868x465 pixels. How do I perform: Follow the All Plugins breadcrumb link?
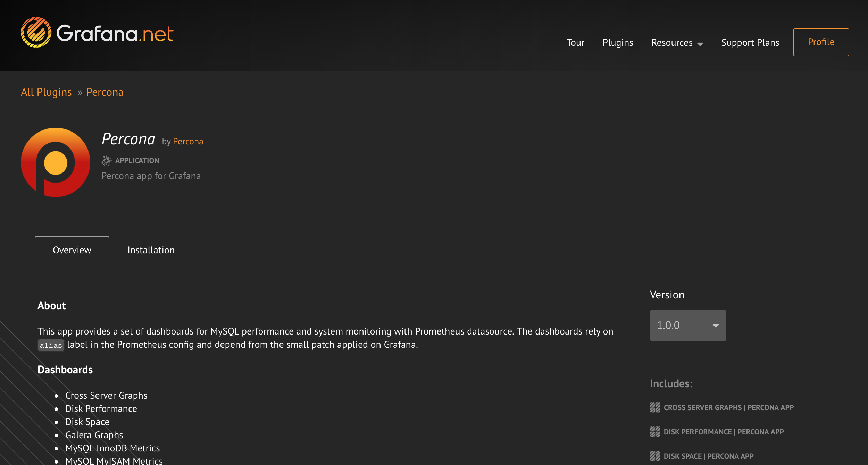46,92
